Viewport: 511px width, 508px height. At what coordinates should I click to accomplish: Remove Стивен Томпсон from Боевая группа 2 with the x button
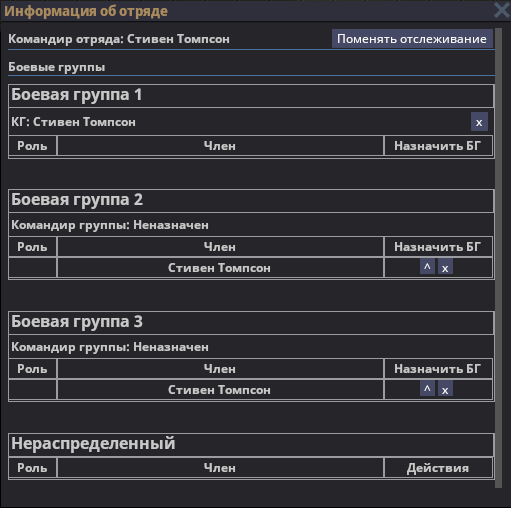445,267
